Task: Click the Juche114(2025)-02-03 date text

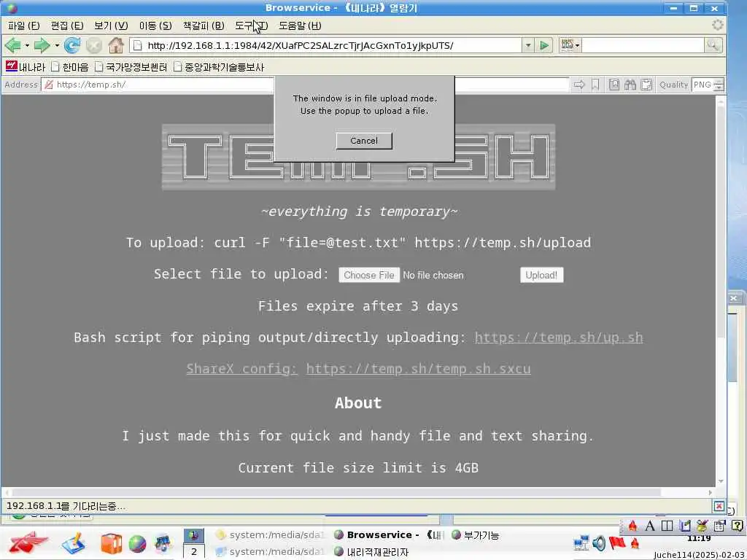Action: click(x=700, y=555)
